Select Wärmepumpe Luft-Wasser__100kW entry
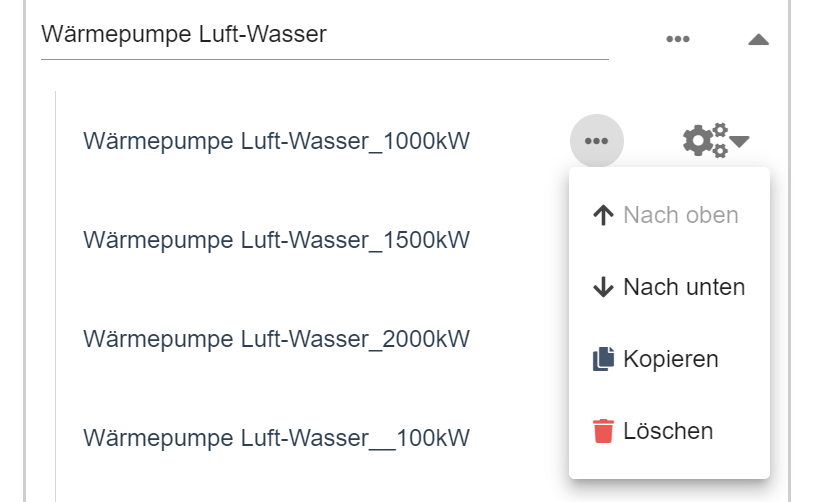The height and width of the screenshot is (502, 813). tap(276, 437)
